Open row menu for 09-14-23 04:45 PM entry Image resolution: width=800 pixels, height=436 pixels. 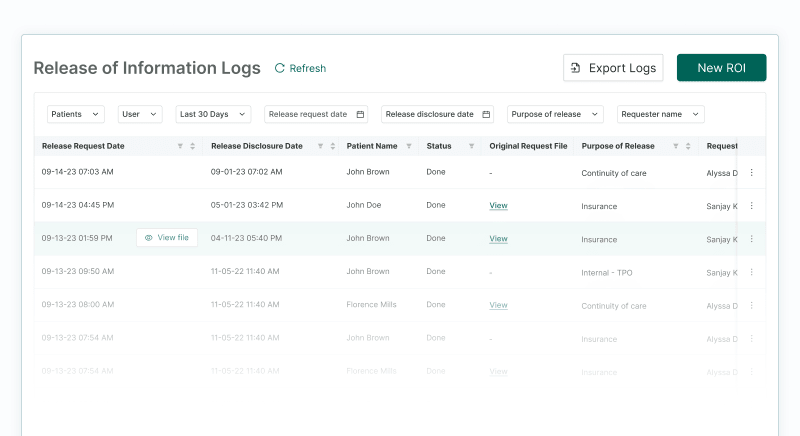(752, 206)
